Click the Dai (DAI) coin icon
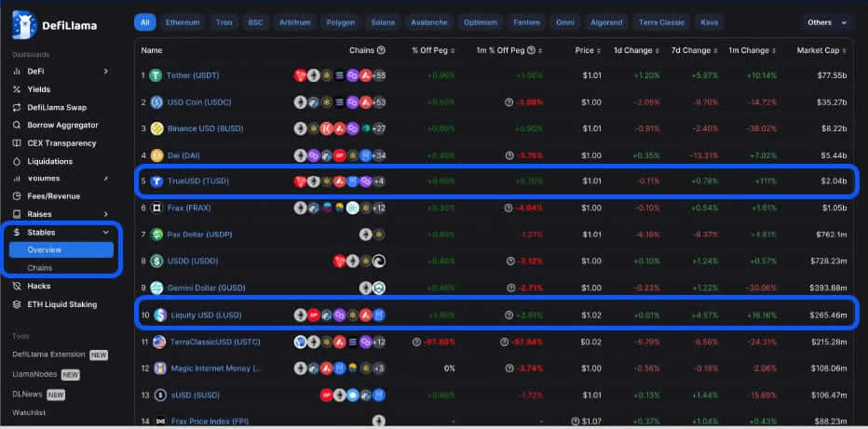 tap(157, 155)
